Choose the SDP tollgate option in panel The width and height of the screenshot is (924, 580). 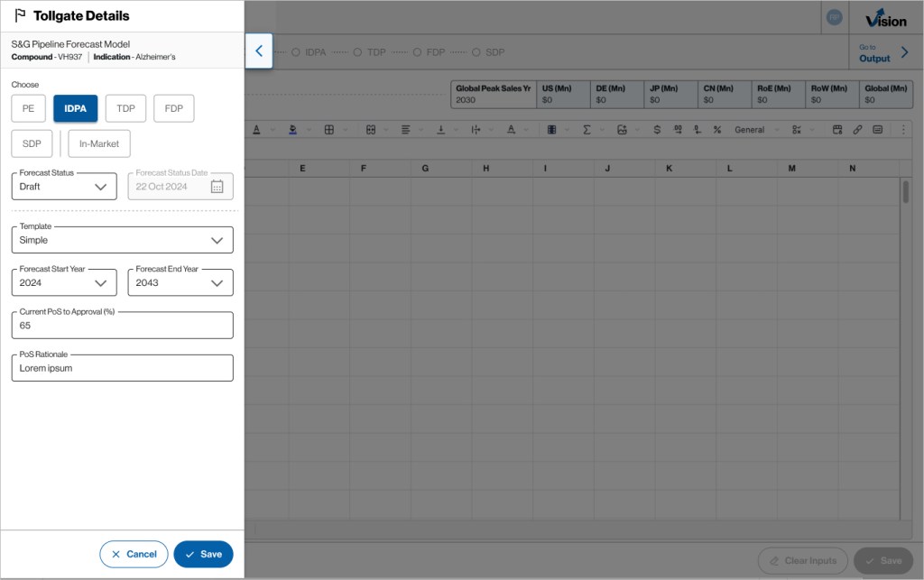click(32, 143)
